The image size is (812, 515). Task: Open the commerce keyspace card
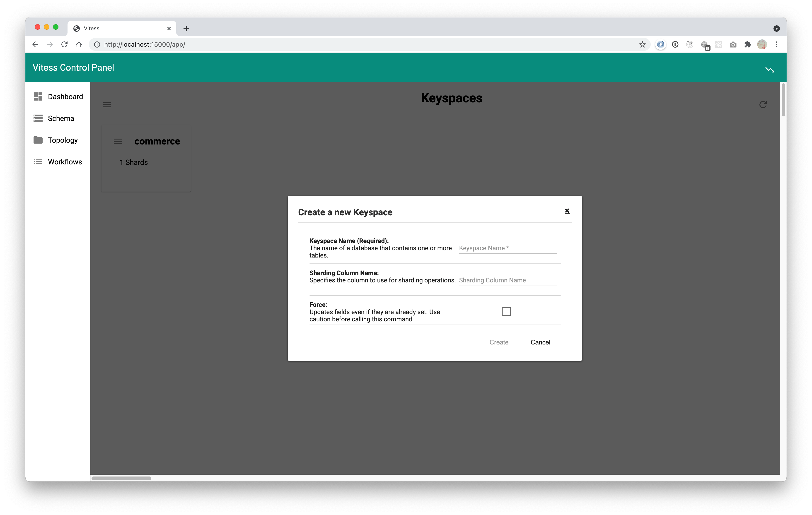pyautogui.click(x=146, y=159)
